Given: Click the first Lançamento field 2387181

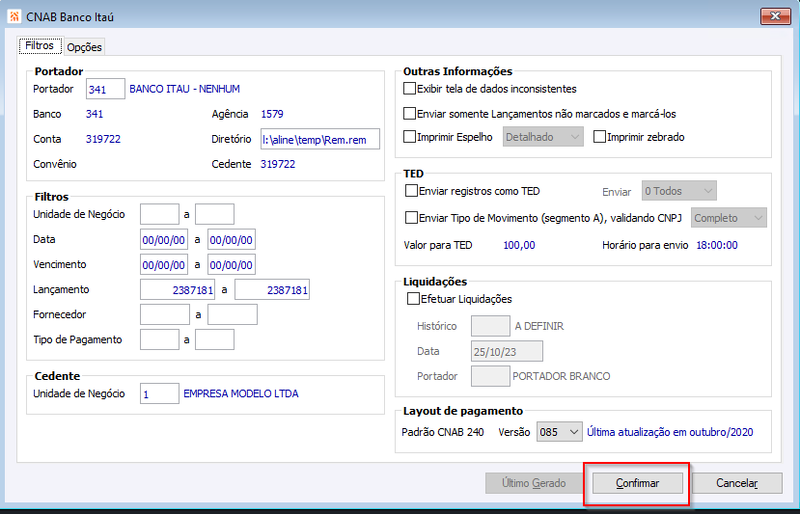Looking at the screenshot, I should pos(178,289).
